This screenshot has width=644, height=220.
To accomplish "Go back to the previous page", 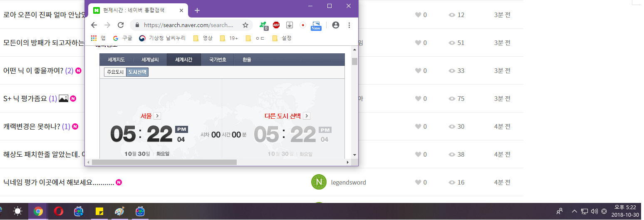I will [94, 25].
